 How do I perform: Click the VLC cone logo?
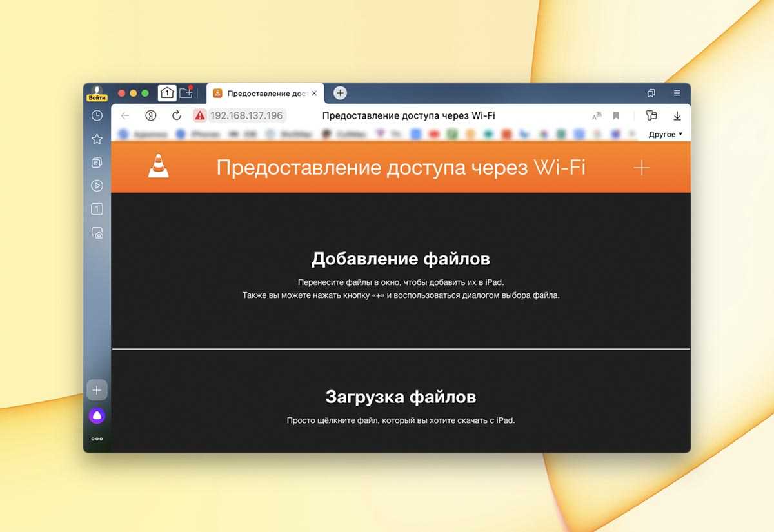[158, 166]
